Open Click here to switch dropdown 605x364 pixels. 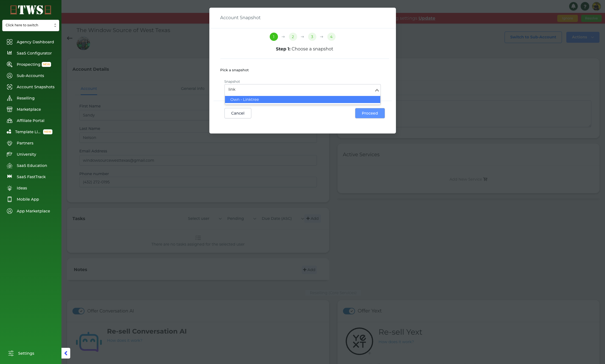pos(31,25)
